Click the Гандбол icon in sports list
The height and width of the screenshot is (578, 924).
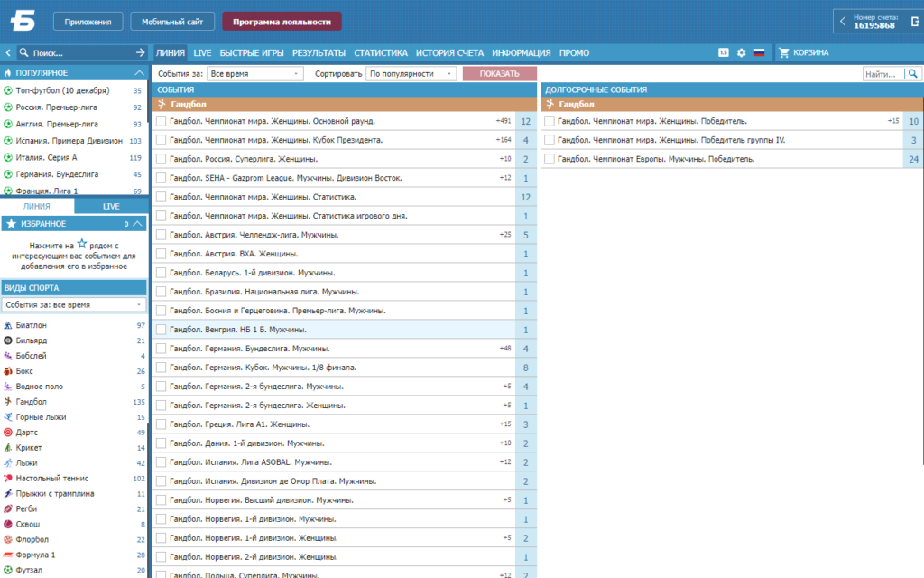(x=8, y=402)
